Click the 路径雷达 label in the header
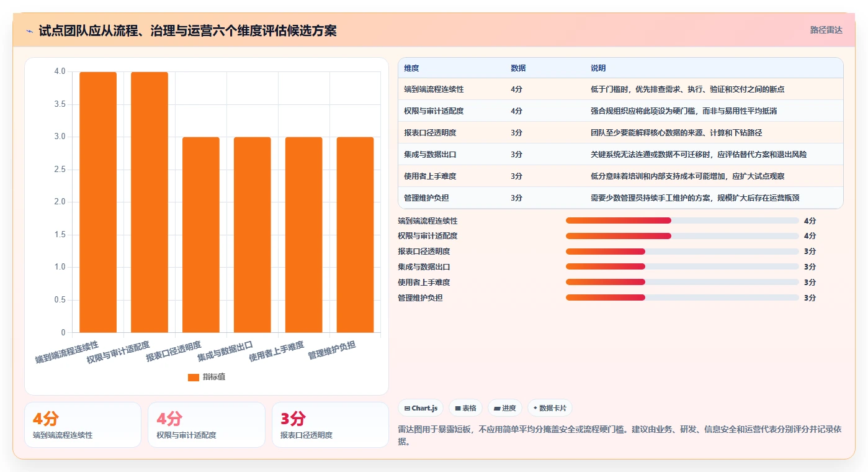The image size is (868, 472). (x=826, y=30)
